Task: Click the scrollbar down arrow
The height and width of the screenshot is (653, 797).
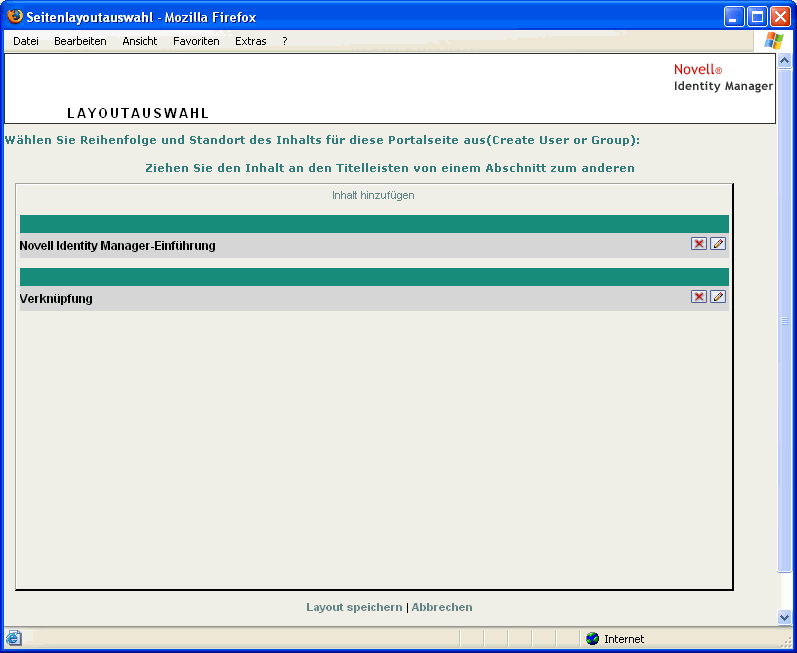Action: click(784, 617)
